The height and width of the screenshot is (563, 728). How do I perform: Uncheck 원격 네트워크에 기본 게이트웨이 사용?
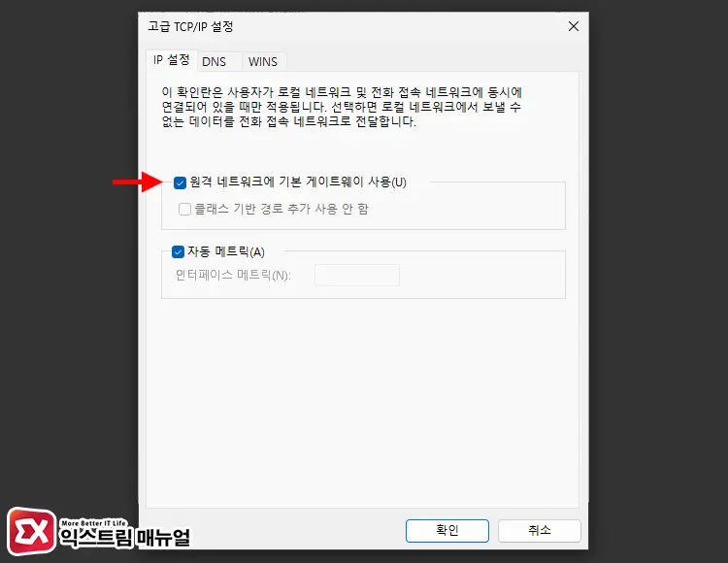click(180, 182)
